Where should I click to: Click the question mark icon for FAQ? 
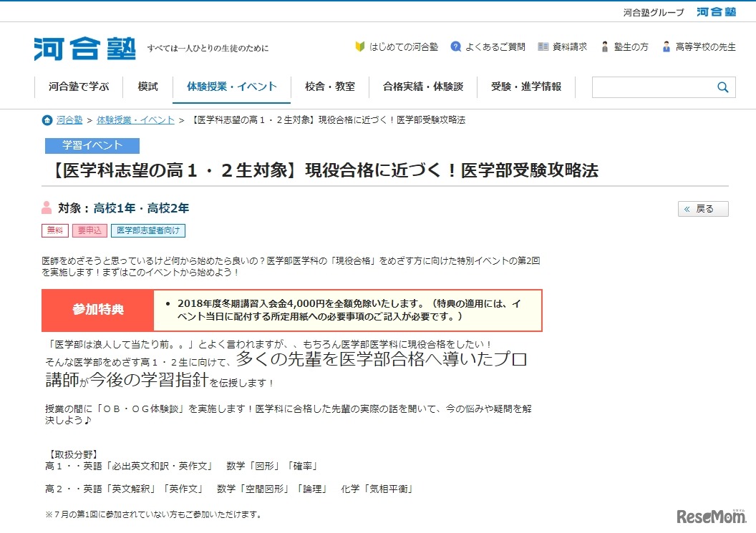click(455, 47)
